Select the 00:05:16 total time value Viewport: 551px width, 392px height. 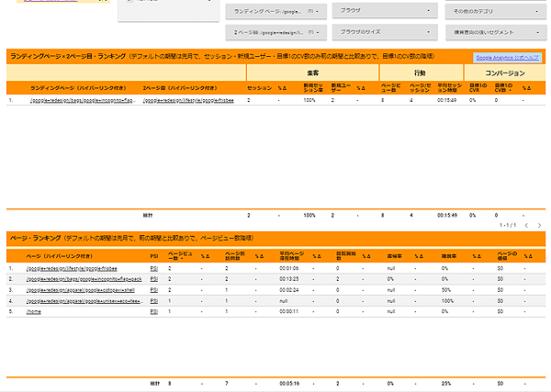coord(289,384)
